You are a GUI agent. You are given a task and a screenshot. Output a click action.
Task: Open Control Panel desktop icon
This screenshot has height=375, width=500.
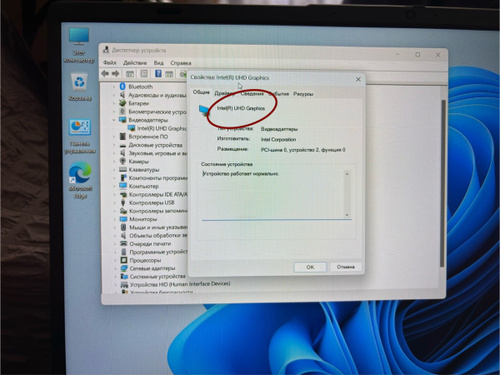[80, 127]
